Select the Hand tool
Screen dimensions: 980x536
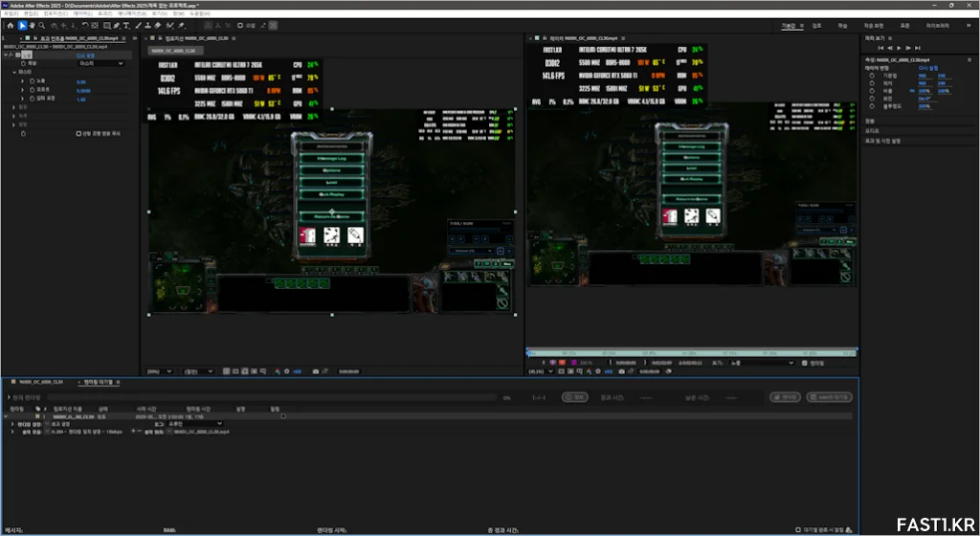(32, 26)
